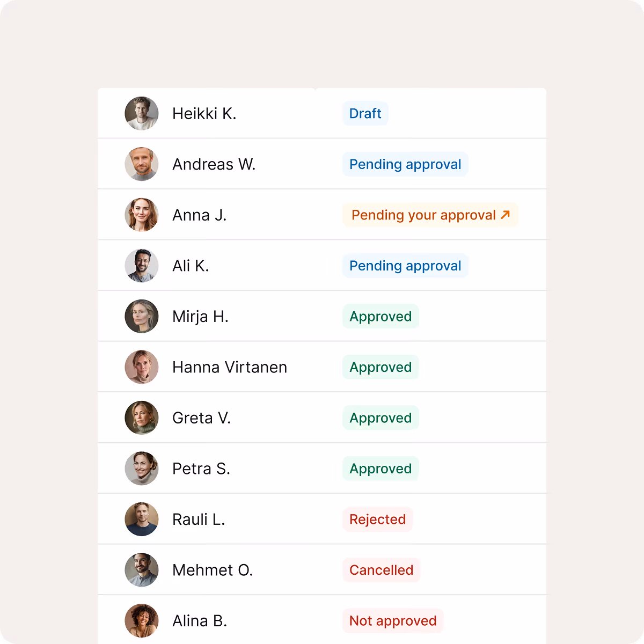Select the Rejected status for Rauli L.

[x=377, y=519]
